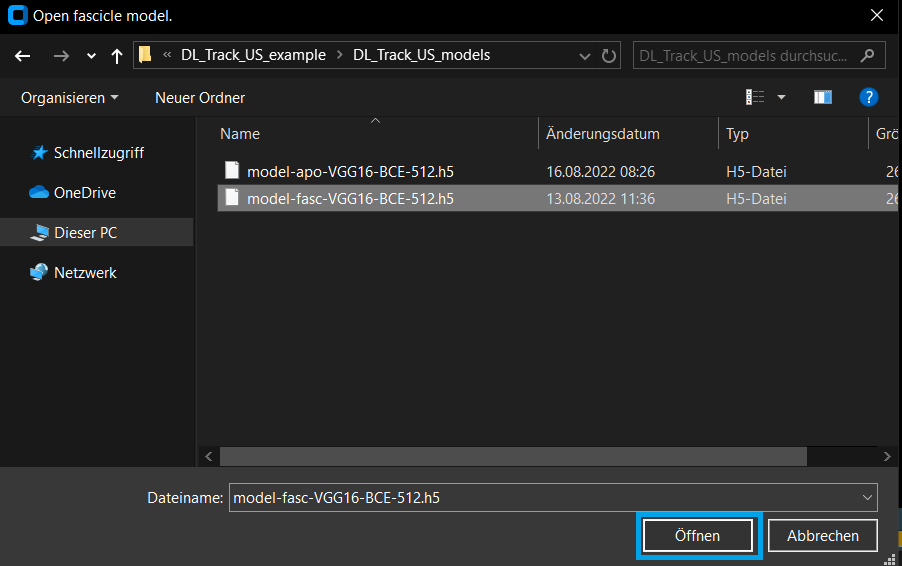Toggle the preview pane icon

(823, 97)
